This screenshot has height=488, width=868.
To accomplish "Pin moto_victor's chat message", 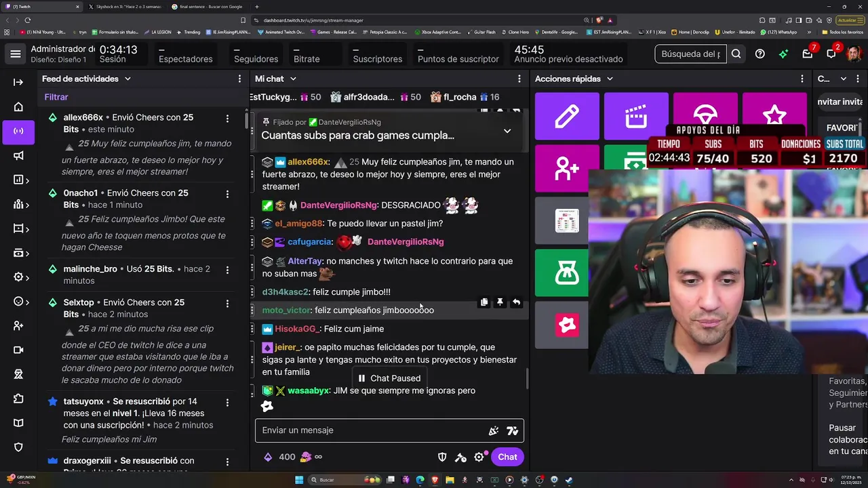I will pos(500,302).
